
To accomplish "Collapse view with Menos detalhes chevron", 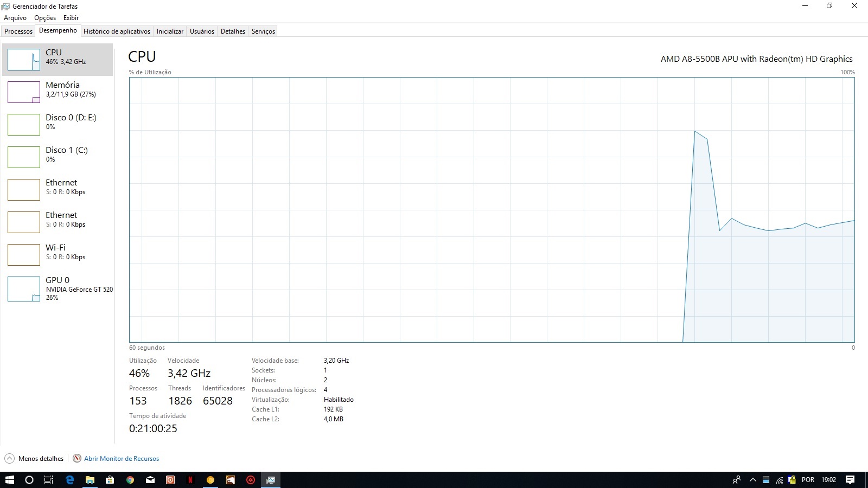I will (9, 459).
